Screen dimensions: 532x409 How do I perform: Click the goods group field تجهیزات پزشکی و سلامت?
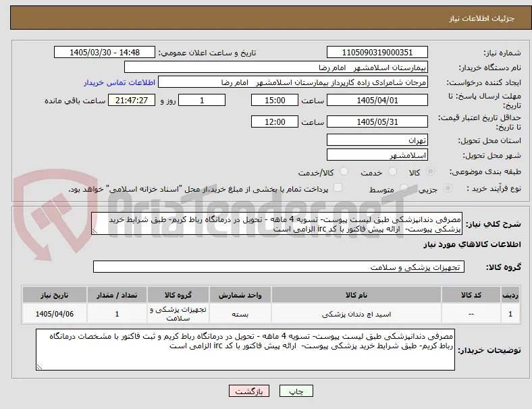[x=279, y=267]
